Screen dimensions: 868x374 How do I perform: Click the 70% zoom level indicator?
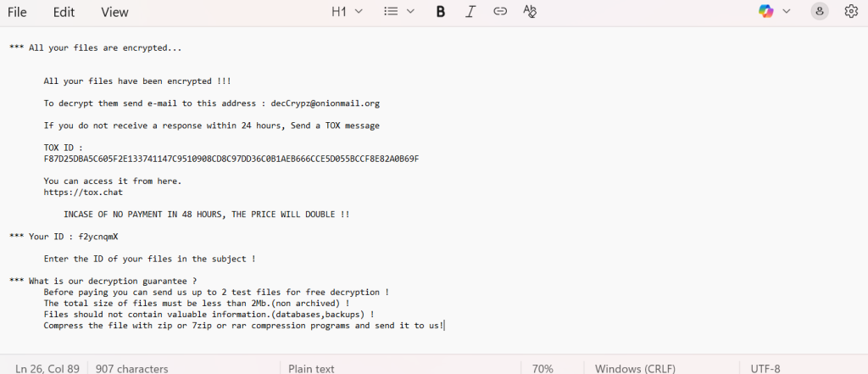(542, 369)
